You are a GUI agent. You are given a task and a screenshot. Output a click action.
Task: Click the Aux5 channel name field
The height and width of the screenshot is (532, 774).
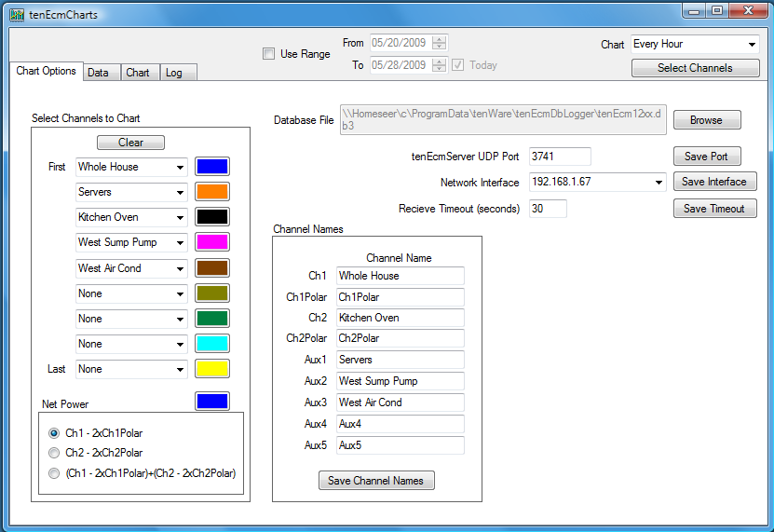click(x=401, y=445)
